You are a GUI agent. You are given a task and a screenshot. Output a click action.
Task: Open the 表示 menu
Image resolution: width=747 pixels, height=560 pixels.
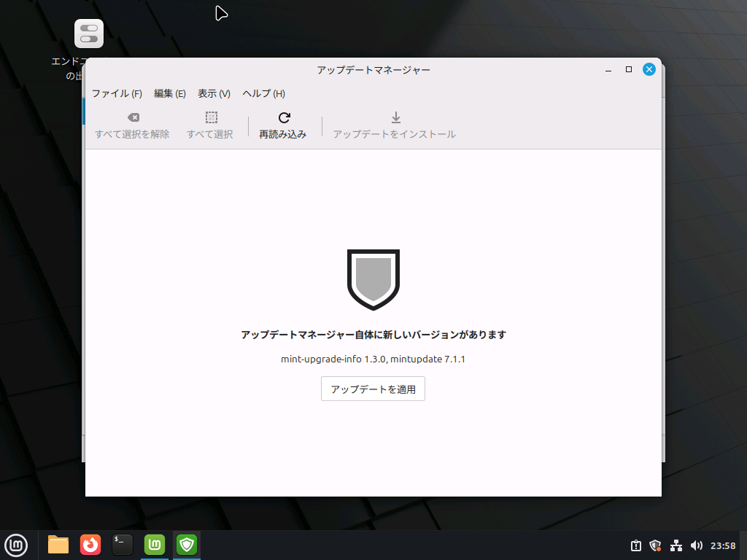coord(213,93)
